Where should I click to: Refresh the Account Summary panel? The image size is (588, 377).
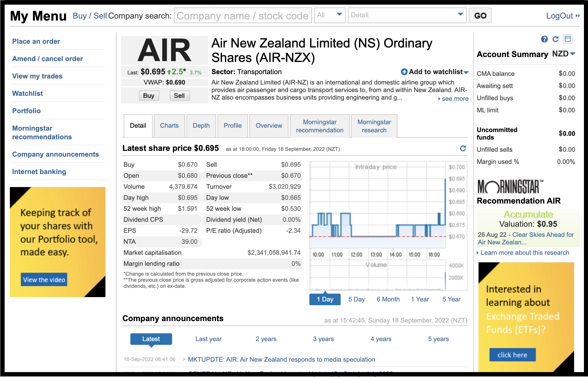coord(556,39)
